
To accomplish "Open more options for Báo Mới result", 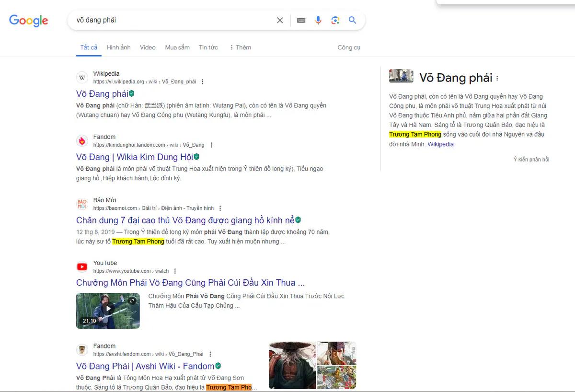I will point(220,208).
